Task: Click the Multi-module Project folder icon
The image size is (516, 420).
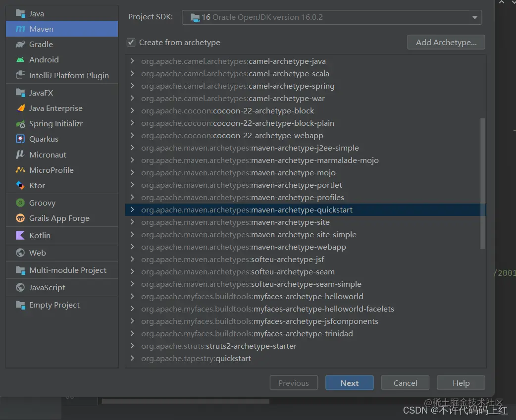Action: 20,270
